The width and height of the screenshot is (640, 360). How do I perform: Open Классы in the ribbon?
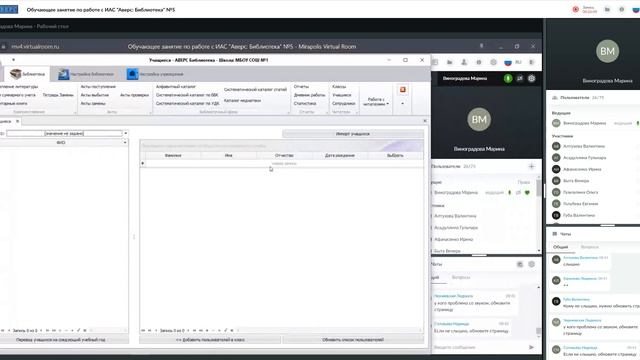(339, 87)
